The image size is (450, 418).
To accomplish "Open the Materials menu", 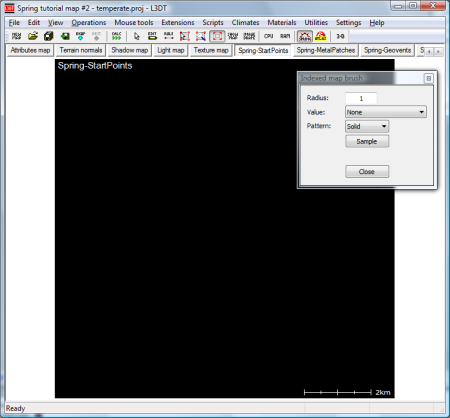I will [x=282, y=23].
